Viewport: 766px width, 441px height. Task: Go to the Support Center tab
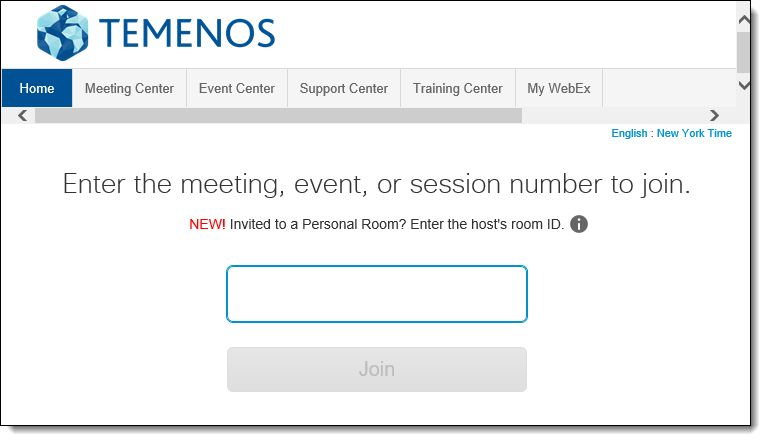344,88
